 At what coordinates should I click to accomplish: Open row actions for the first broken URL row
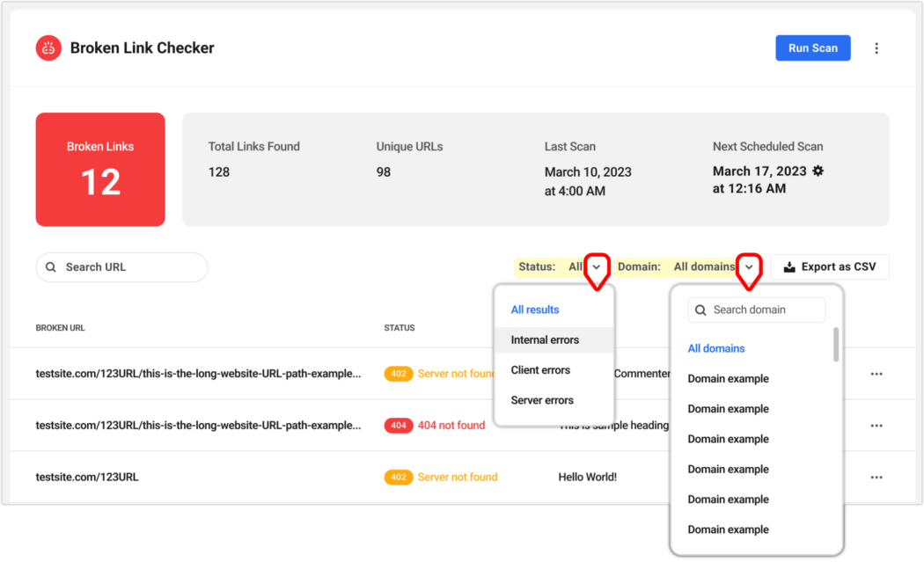tap(876, 374)
